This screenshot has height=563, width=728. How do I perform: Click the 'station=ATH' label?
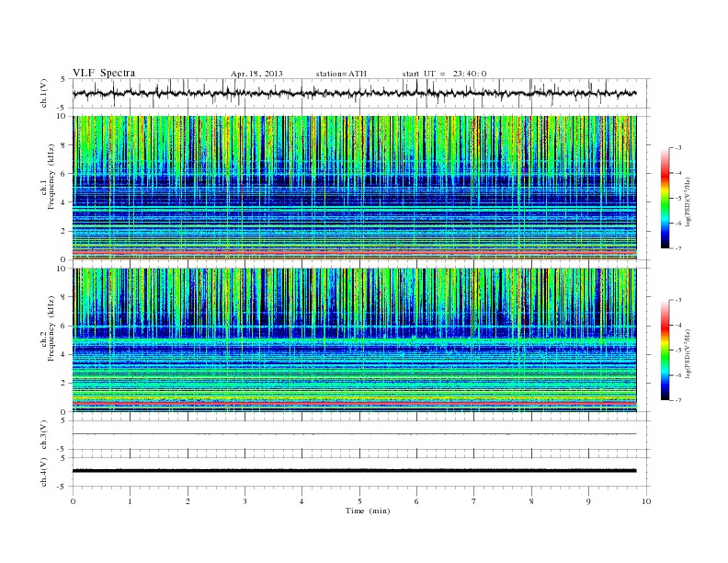tap(341, 74)
